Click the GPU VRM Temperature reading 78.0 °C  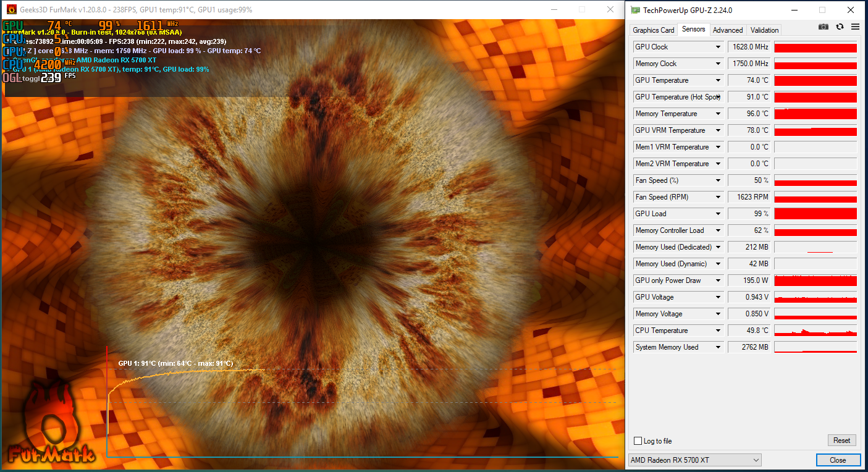pos(749,130)
